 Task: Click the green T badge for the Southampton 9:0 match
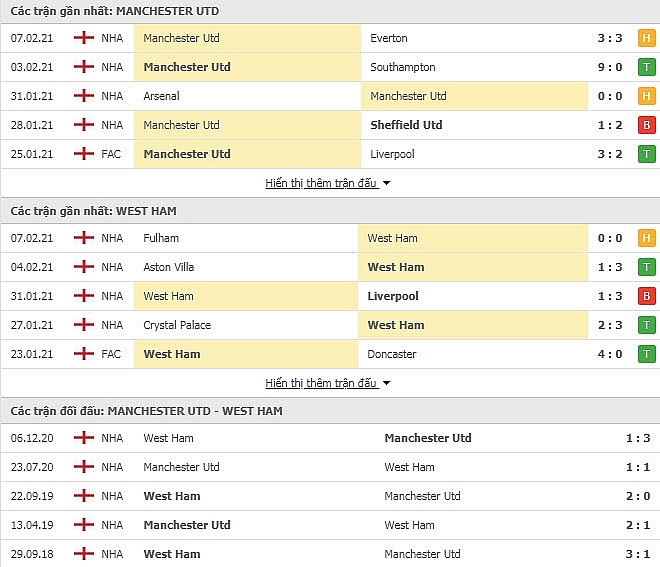pos(647,67)
